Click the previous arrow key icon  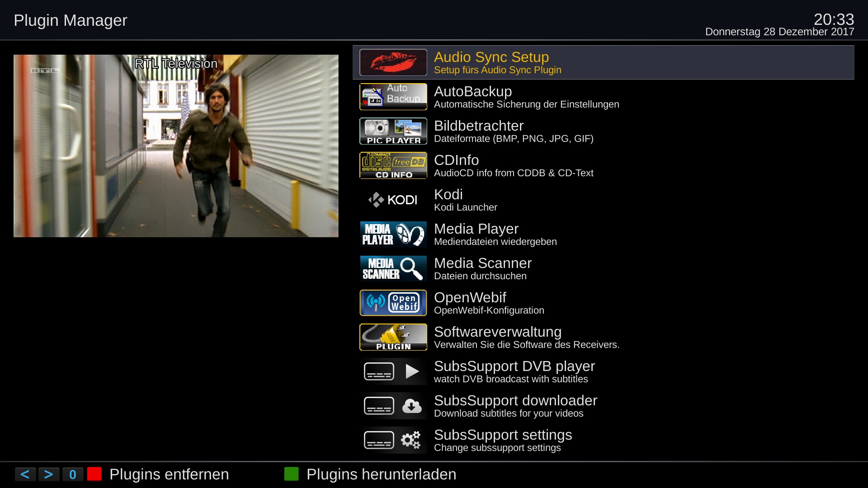[x=25, y=474]
